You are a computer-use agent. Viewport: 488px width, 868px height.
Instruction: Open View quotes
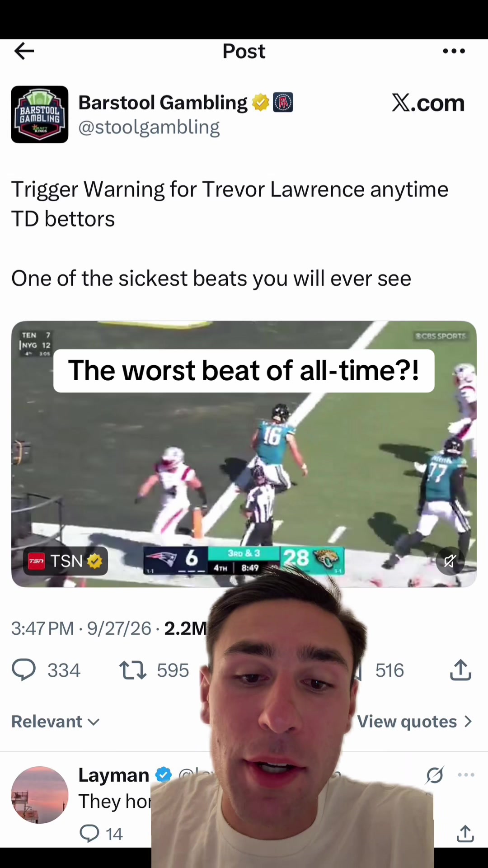(415, 722)
